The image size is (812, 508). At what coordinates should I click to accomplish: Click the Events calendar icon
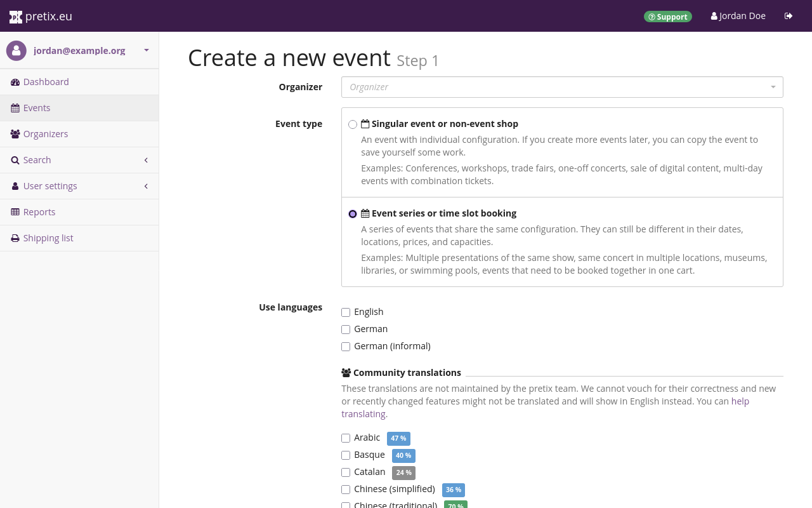pyautogui.click(x=14, y=108)
